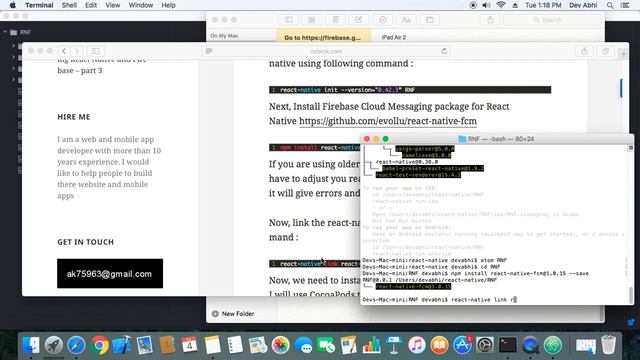Viewport: 640px width, 360px height.
Task: Open Keynote from the Dock
Action: pyautogui.click(x=394, y=345)
